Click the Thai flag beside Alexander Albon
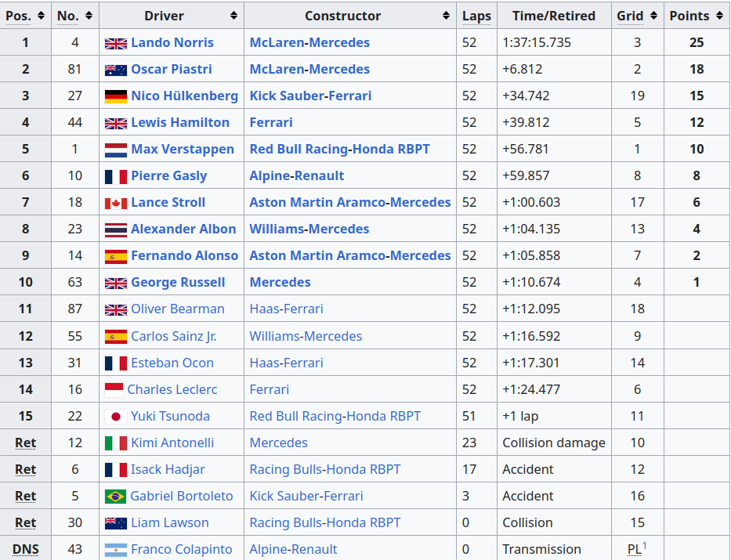Image resolution: width=731 pixels, height=560 pixels. tap(116, 229)
